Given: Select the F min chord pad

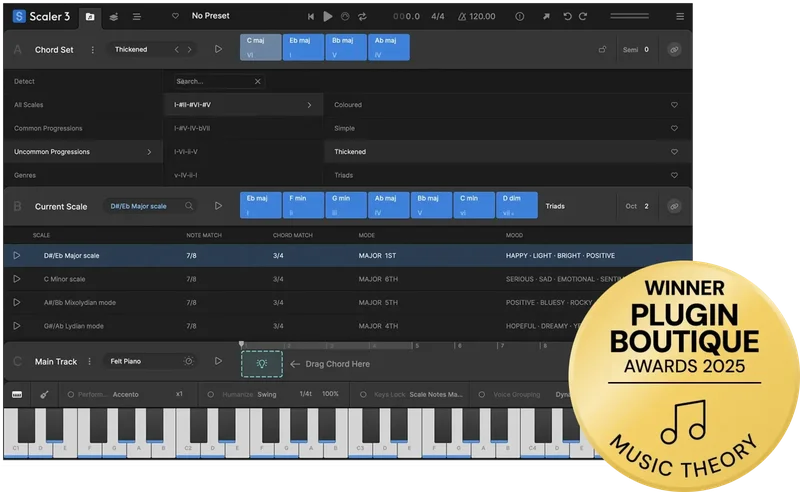Looking at the screenshot, I should tap(304, 205).
